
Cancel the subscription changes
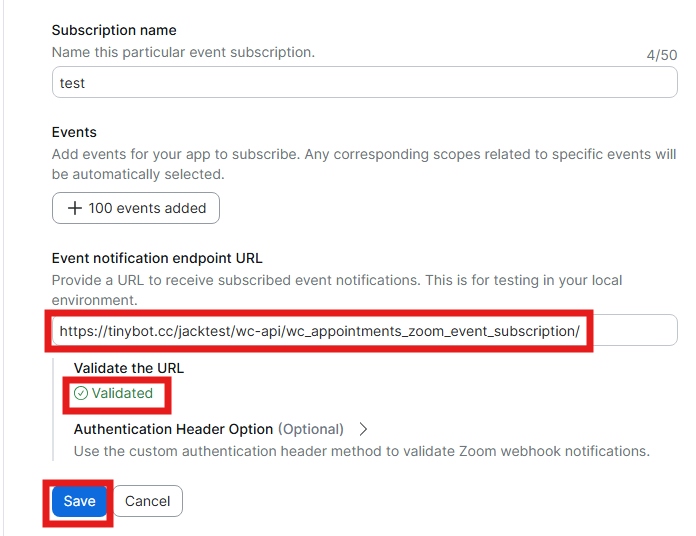[x=147, y=501]
